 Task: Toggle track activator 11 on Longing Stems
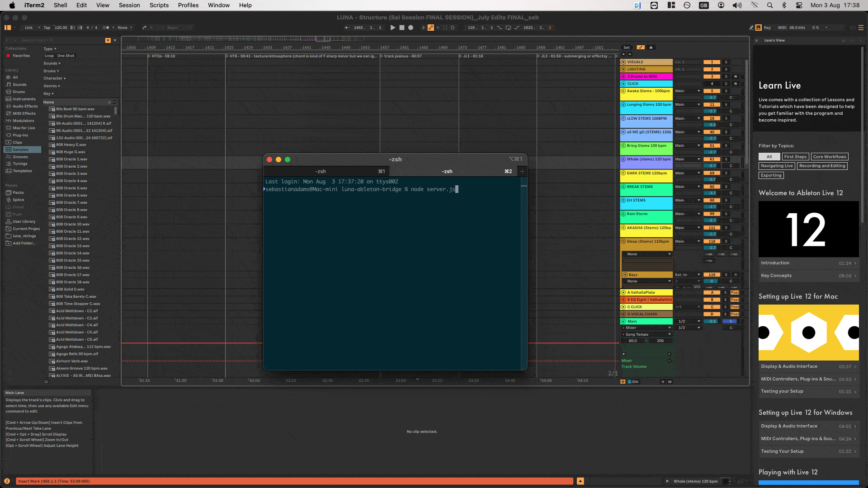[x=712, y=105]
